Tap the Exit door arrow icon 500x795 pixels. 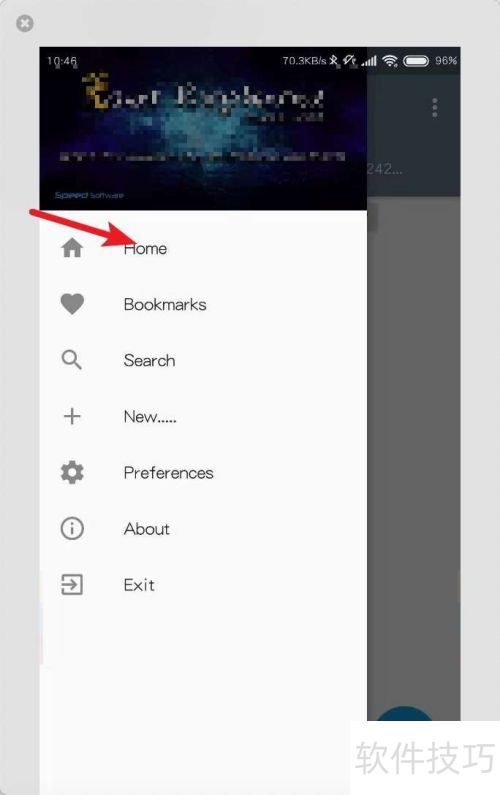click(x=72, y=585)
